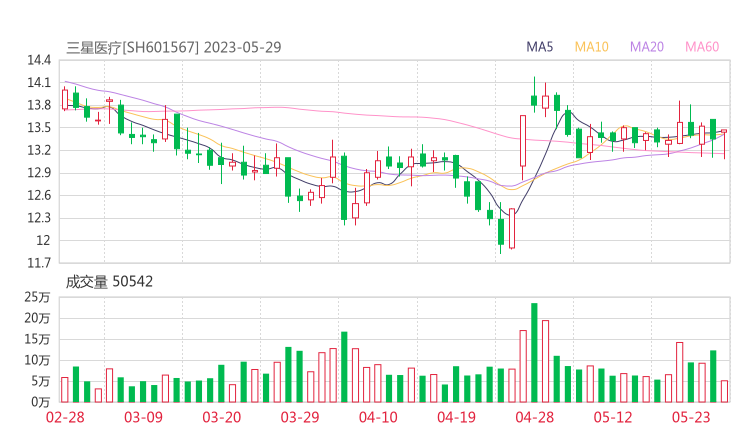Click the 02-28 date axis label
The height and width of the screenshot is (440, 740).
[65, 417]
